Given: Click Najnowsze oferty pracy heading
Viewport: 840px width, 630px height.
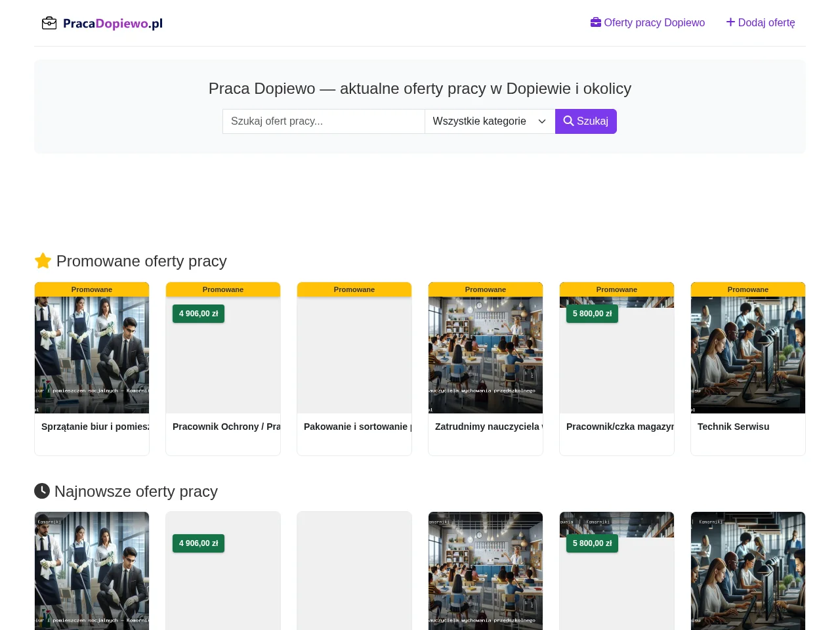Looking at the screenshot, I should point(136,492).
